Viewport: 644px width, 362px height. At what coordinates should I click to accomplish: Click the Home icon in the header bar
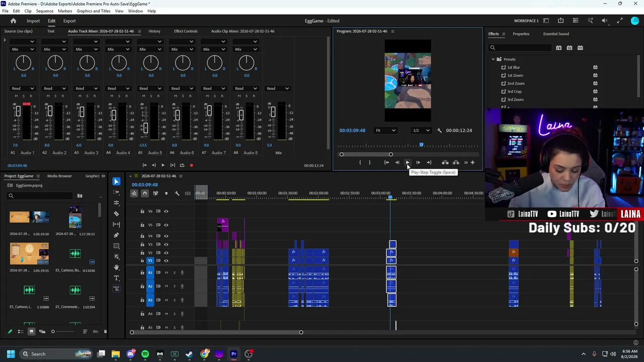coord(14,21)
